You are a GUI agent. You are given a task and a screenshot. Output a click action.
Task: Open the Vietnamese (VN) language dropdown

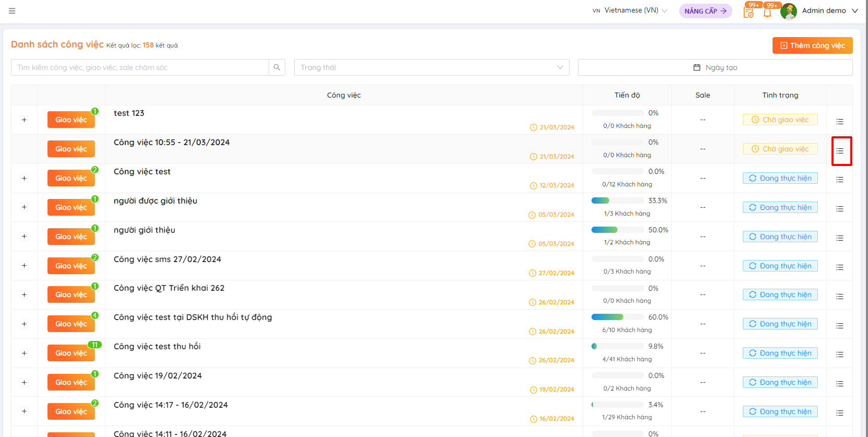[630, 10]
